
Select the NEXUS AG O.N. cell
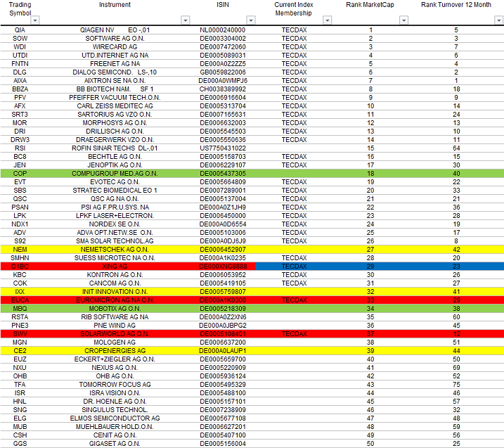[x=115, y=368]
